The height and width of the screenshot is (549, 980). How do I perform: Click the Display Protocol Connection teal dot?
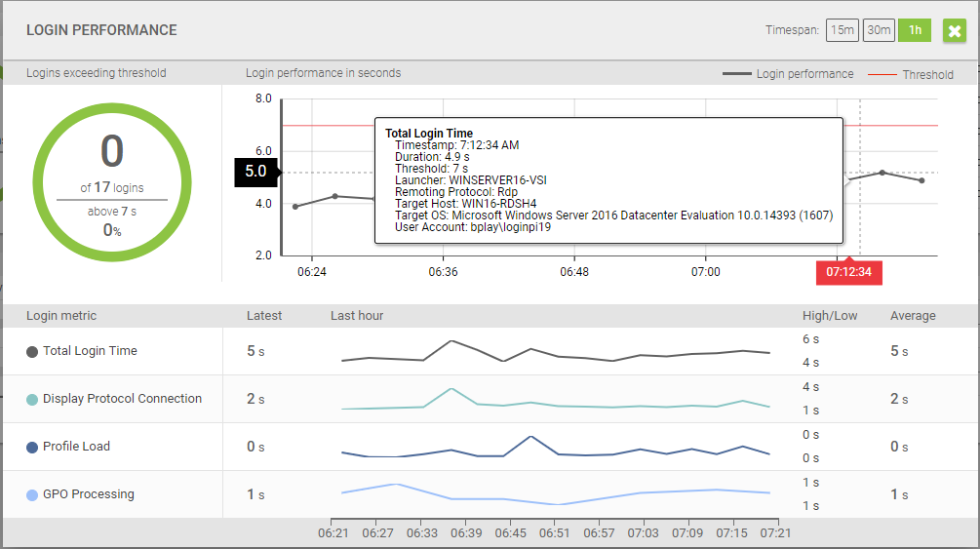pyautogui.click(x=32, y=400)
